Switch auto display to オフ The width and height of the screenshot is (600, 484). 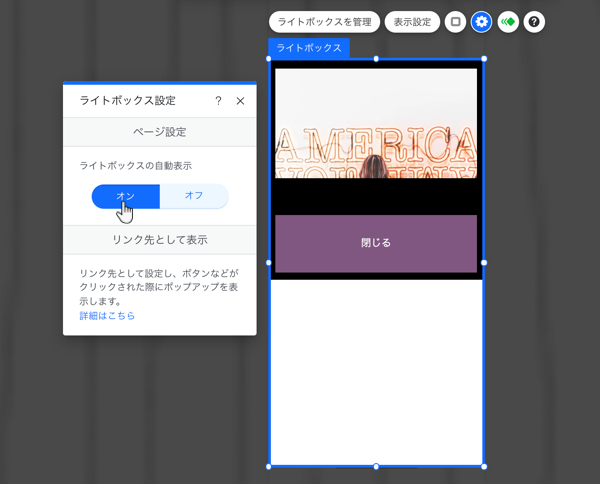click(x=194, y=196)
